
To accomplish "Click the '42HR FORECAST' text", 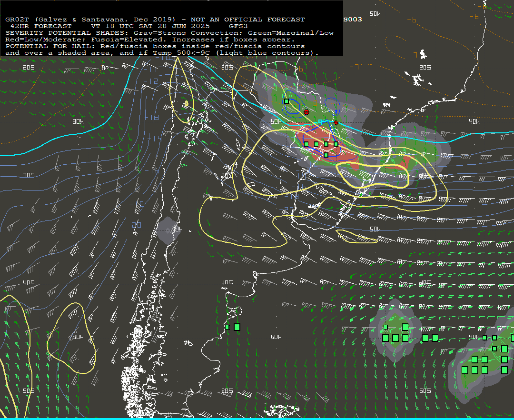I will (x=41, y=26).
